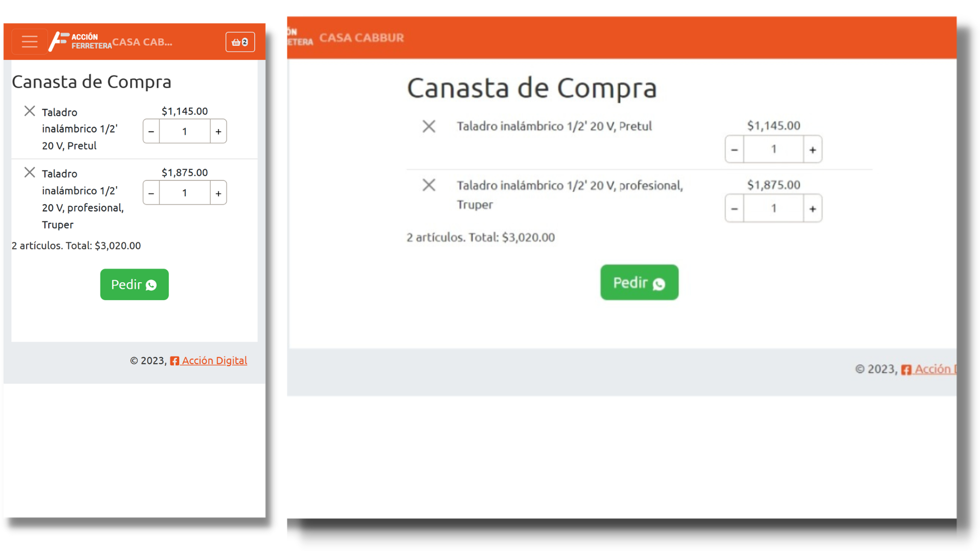980x551 pixels.
Task: Remove Truper profesional drill in desktop view
Action: pyautogui.click(x=429, y=185)
